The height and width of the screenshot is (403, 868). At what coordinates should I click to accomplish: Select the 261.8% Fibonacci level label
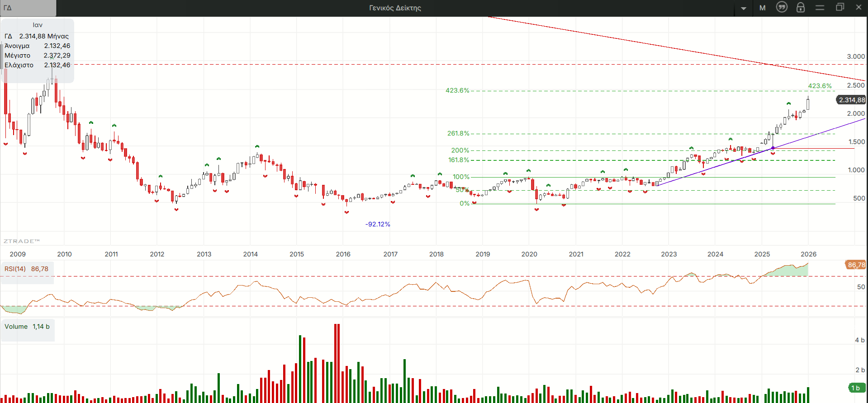(x=458, y=133)
